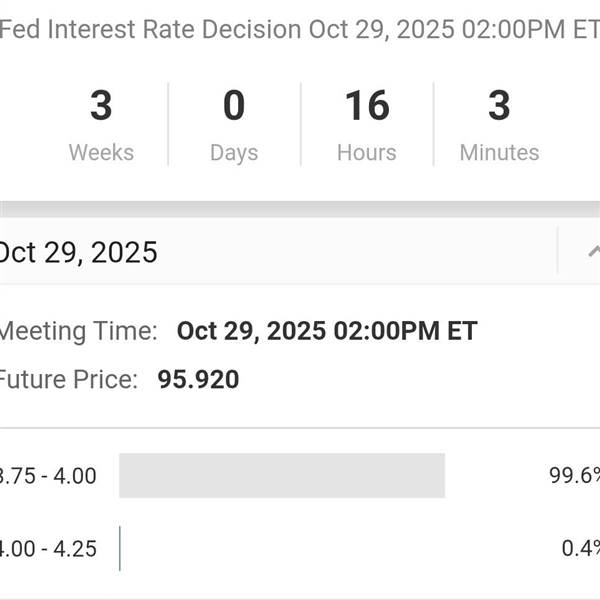Click the 95.920 future price value
600x600 pixels.
198,380
